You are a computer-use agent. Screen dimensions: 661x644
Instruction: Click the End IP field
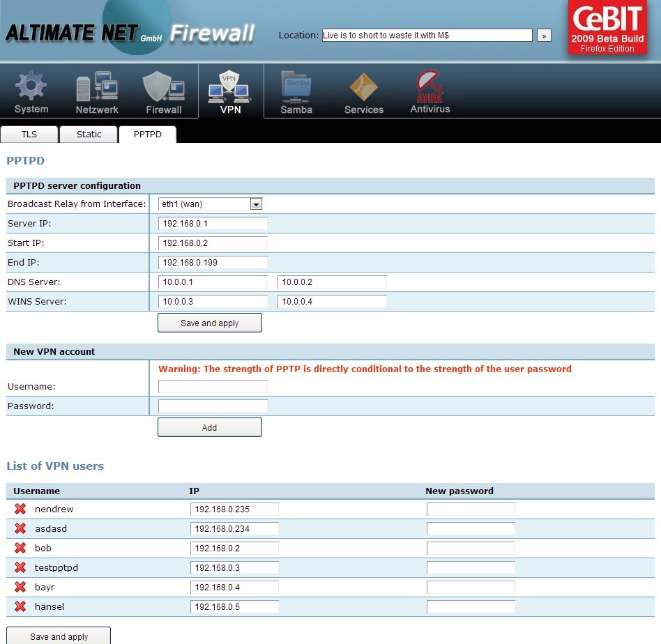213,262
